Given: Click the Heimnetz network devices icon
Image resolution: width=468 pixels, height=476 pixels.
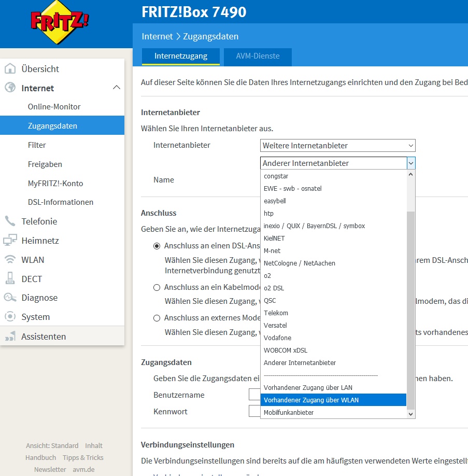Looking at the screenshot, I should [x=10, y=240].
